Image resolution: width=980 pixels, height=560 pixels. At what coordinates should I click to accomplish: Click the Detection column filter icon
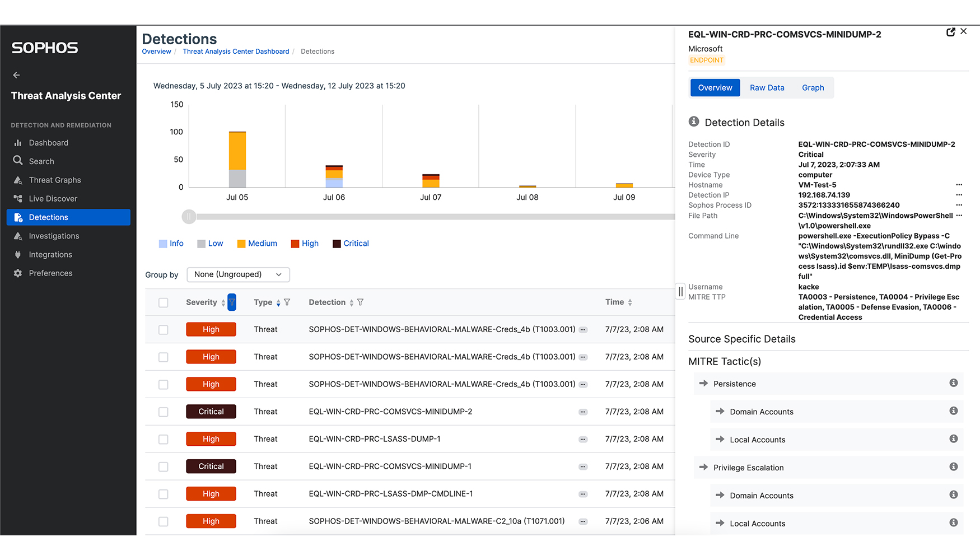pos(361,302)
